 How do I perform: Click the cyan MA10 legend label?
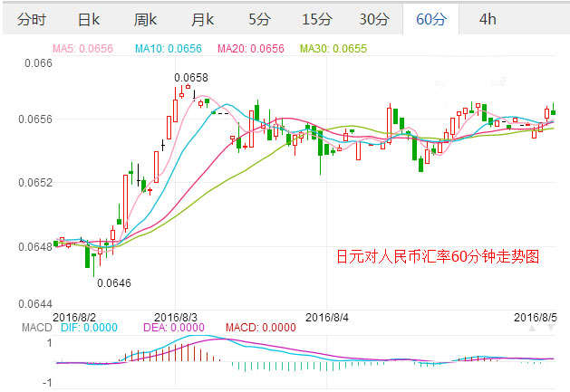point(168,49)
